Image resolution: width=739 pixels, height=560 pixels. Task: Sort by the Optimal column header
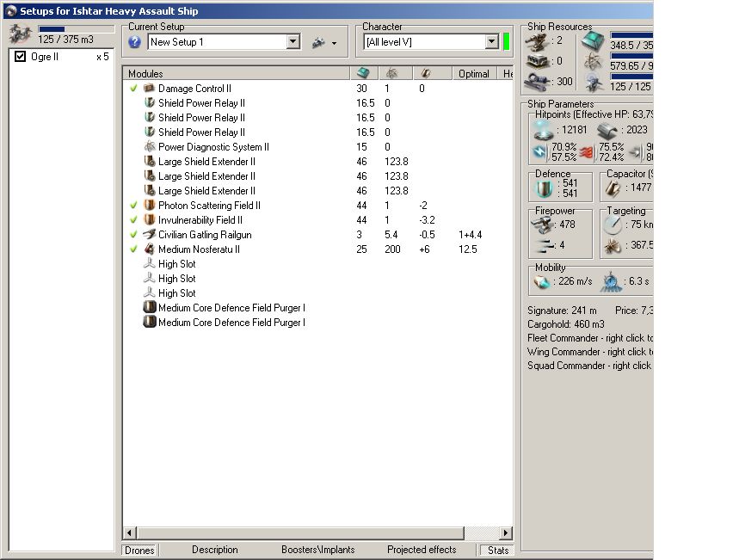474,73
